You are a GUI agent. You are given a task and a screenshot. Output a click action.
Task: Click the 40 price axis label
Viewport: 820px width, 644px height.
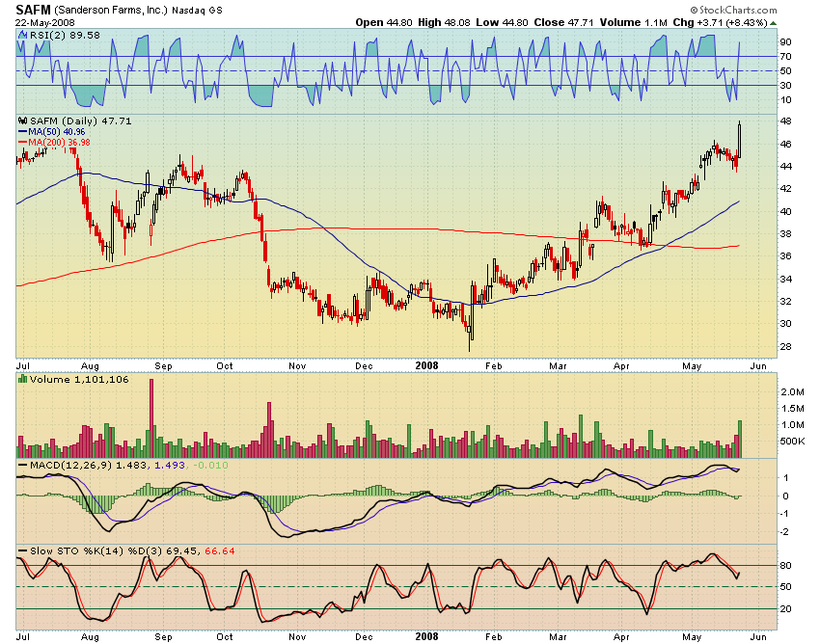pos(785,211)
